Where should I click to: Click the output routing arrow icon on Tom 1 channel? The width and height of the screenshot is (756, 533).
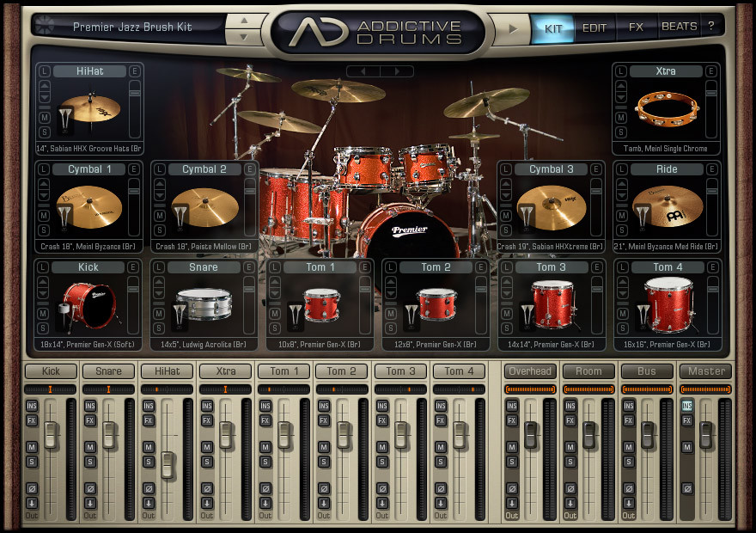click(265, 502)
